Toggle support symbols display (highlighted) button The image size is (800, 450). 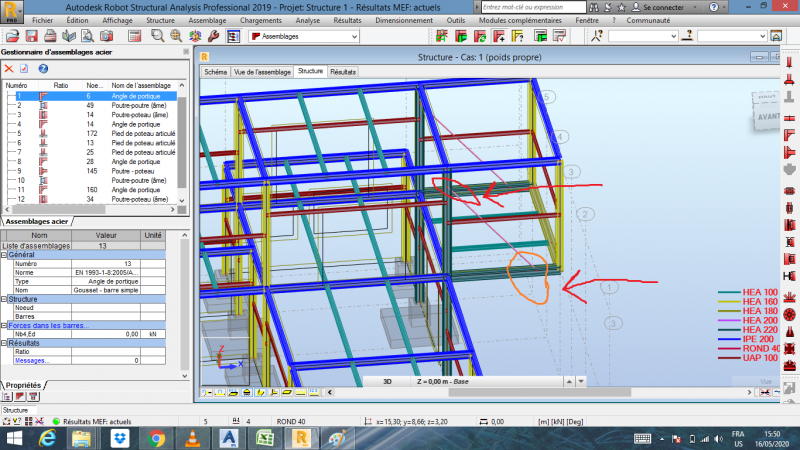[x=247, y=392]
